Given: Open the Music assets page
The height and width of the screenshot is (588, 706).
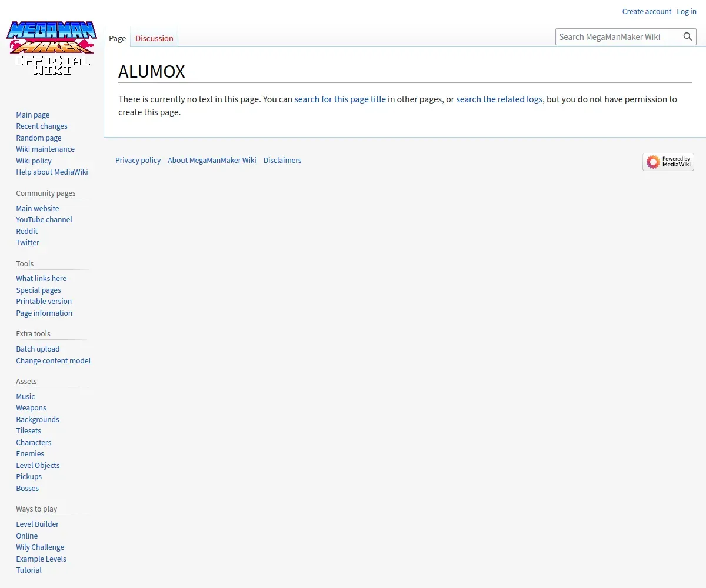Looking at the screenshot, I should tap(25, 396).
